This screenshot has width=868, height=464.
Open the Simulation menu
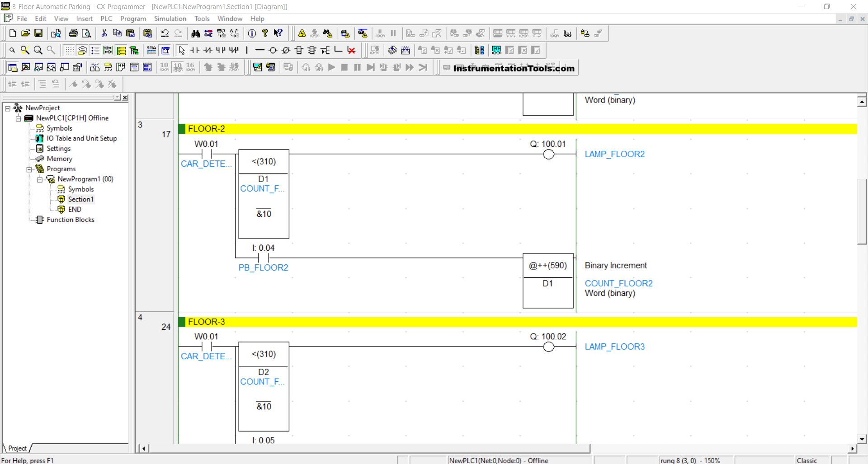point(170,19)
